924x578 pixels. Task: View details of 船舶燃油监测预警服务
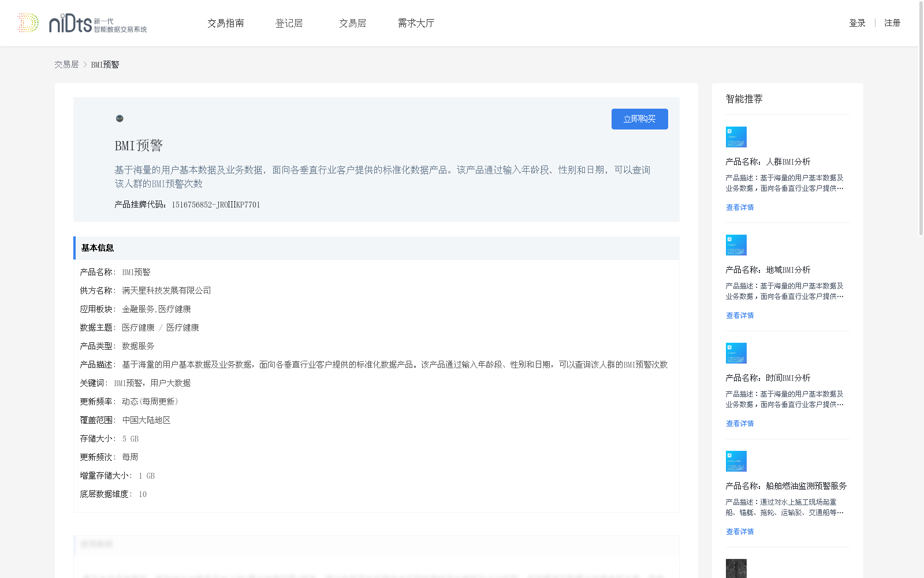[740, 532]
